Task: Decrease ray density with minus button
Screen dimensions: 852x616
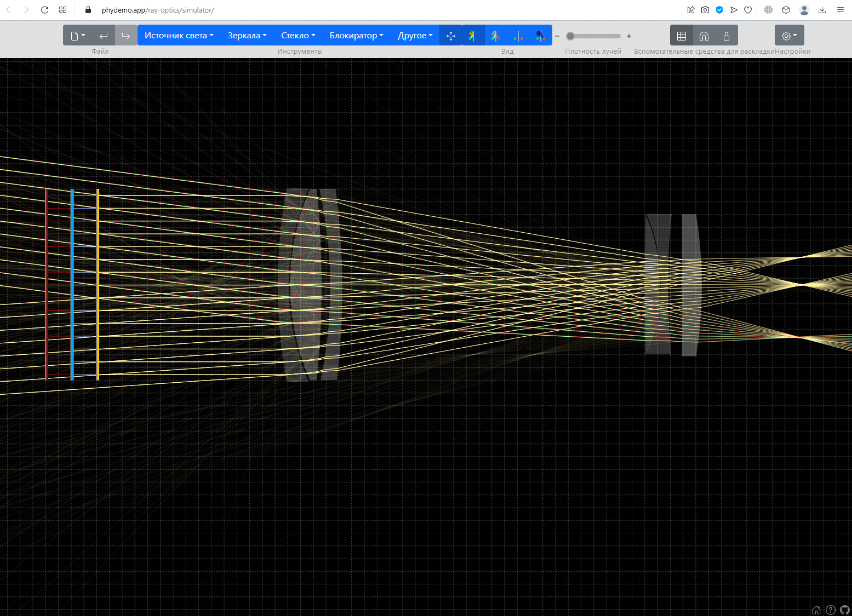Action: coord(557,36)
